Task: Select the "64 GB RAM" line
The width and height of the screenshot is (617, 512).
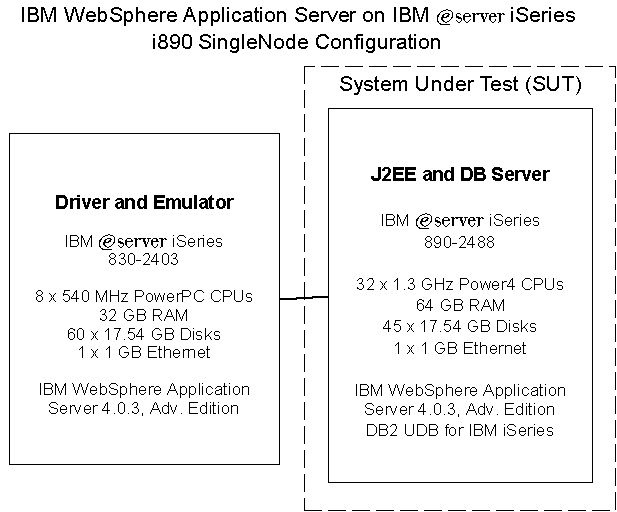Action: pos(460,304)
